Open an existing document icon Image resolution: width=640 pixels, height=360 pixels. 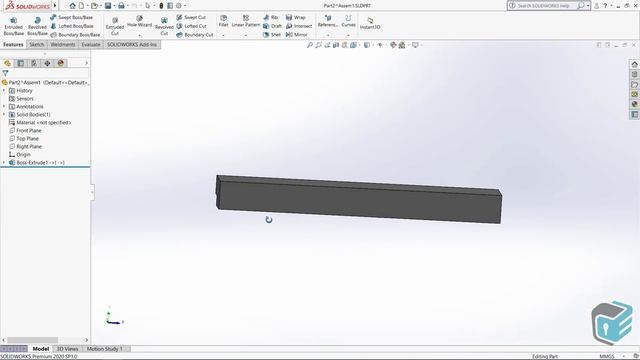[94, 6]
